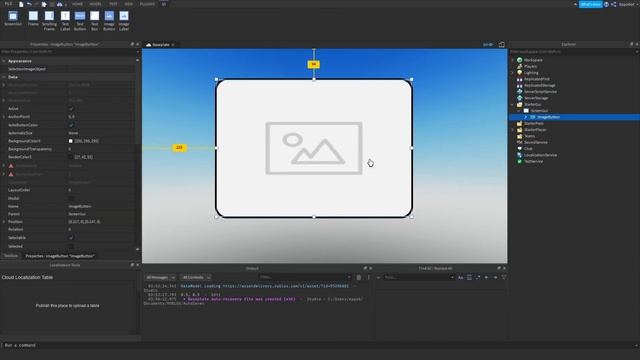Undock the Properties panel
The image size is (640, 360).
tap(132, 44)
